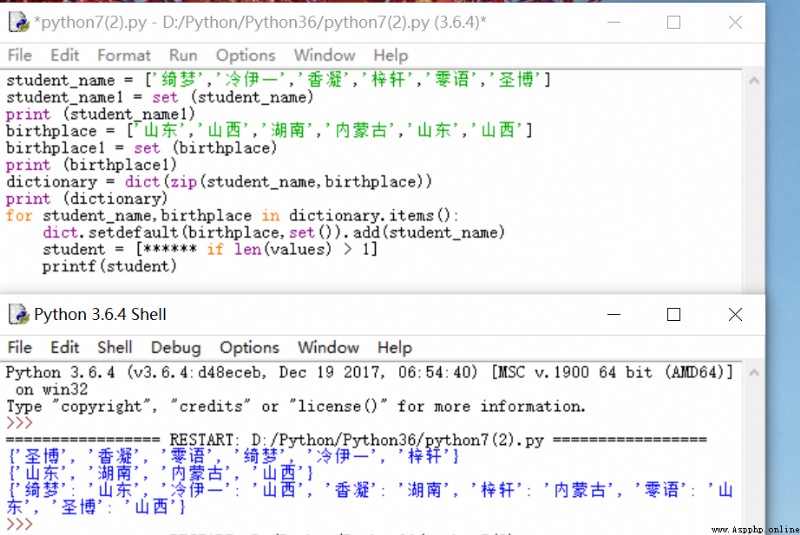This screenshot has width=800, height=535.
Task: Click the RESTART line in Shell output
Action: [356, 440]
